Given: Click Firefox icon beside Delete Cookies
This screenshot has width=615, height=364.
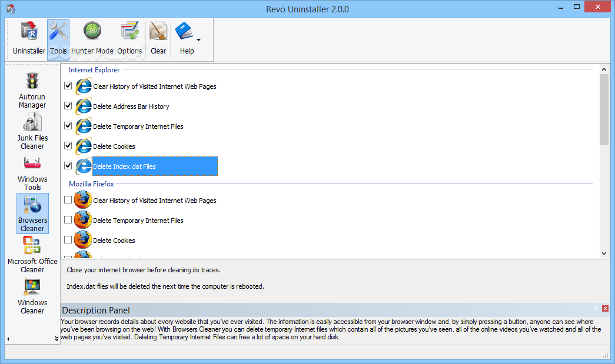Looking at the screenshot, I should click(x=83, y=240).
